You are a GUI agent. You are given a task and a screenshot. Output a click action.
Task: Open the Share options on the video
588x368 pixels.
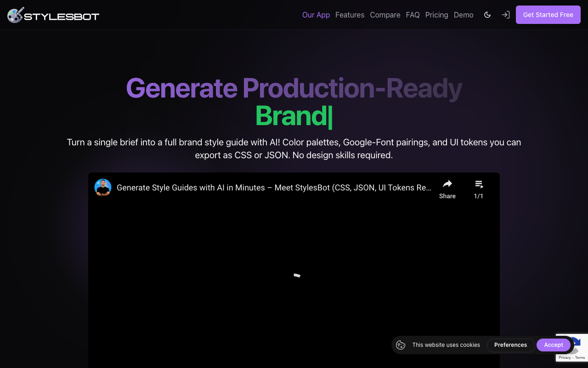[x=447, y=189]
